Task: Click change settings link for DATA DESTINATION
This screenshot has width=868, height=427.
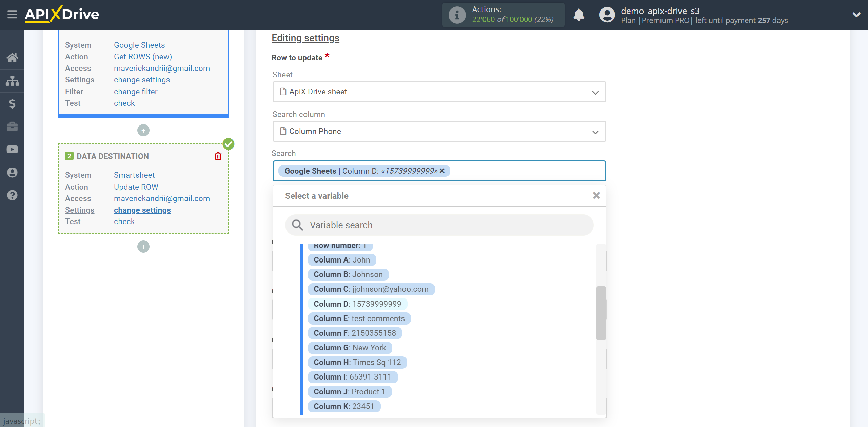Action: pyautogui.click(x=142, y=209)
